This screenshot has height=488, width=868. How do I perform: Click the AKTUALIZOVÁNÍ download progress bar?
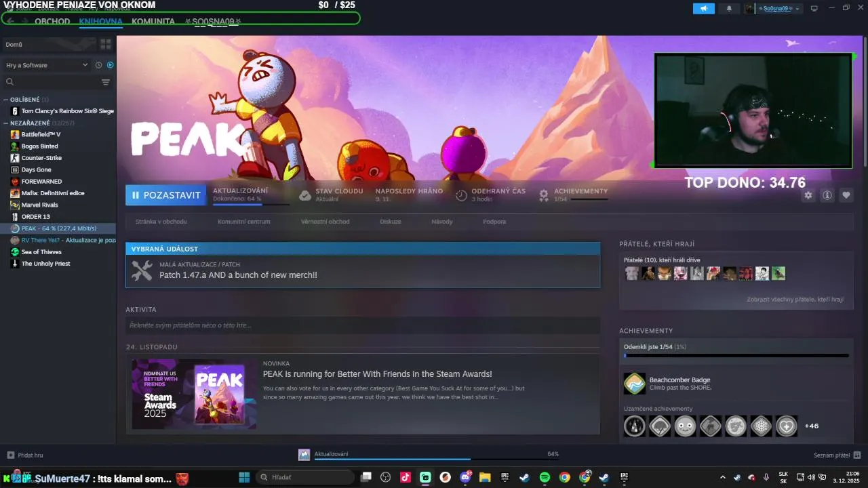[251, 204]
